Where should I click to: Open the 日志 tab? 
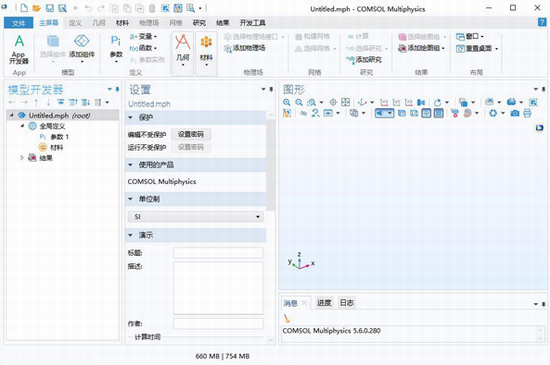[x=347, y=303]
